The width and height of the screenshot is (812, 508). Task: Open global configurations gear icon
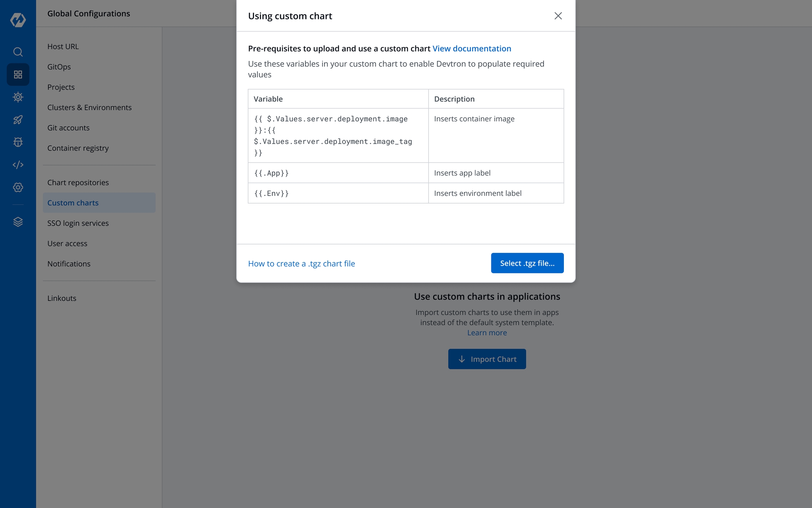(x=18, y=187)
